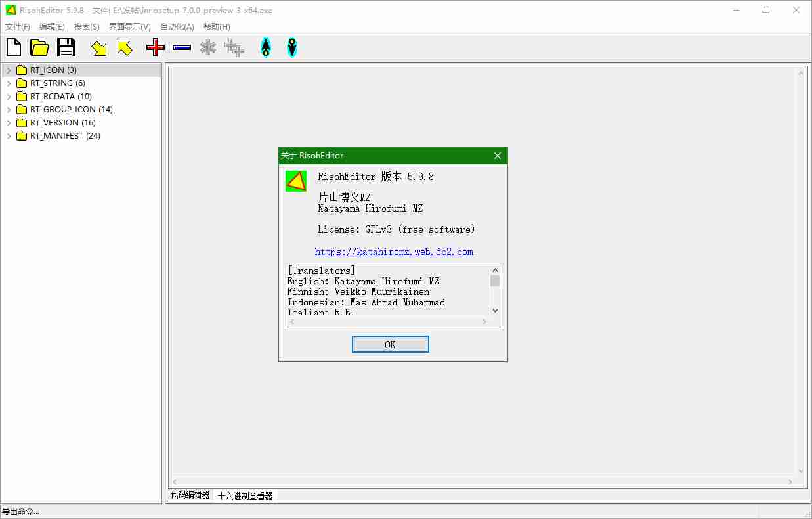Click the red plus toolbar icon

(156, 47)
